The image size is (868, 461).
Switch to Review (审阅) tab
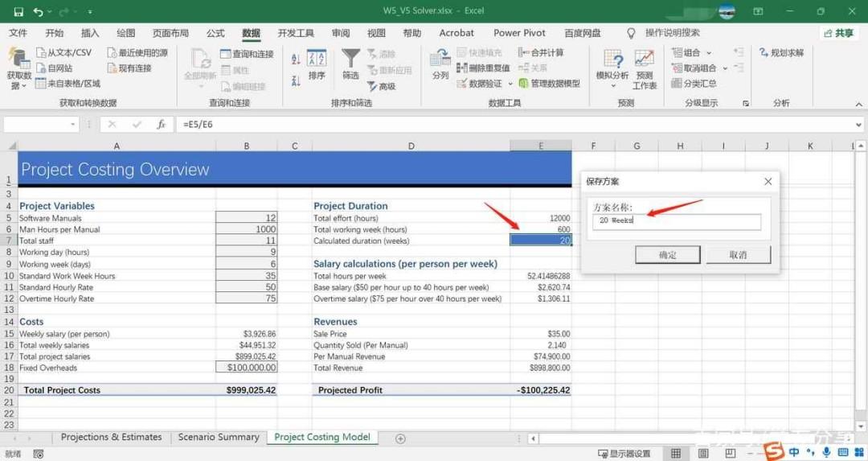(341, 33)
